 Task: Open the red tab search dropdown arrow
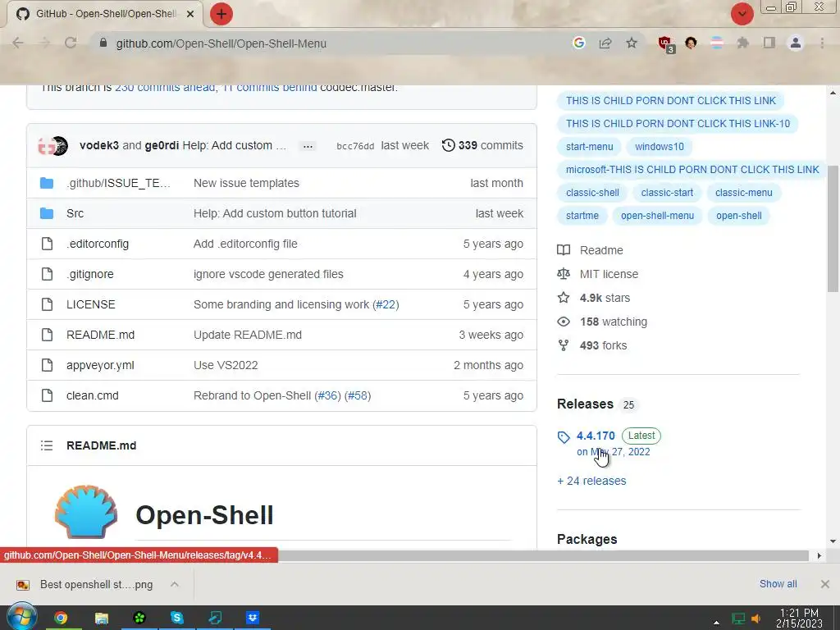point(742,14)
